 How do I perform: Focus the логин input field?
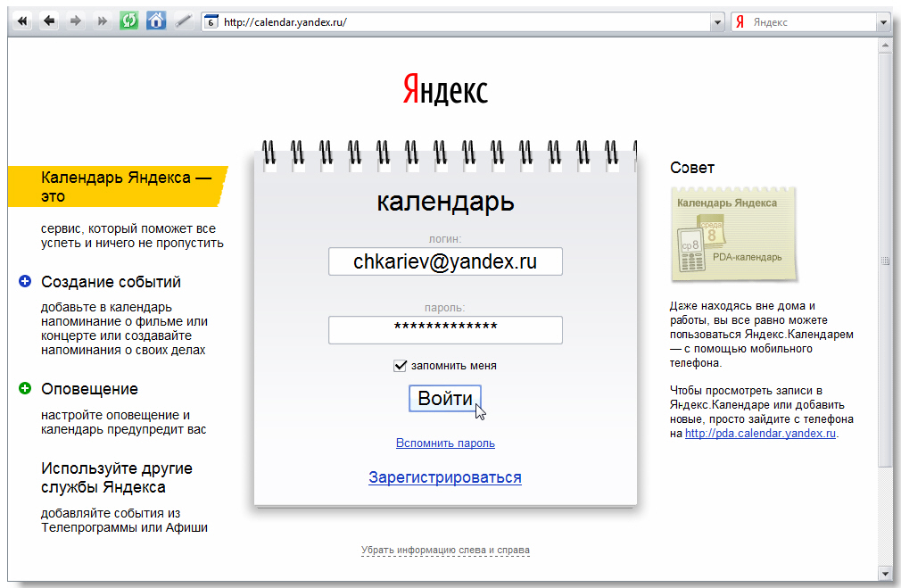[x=445, y=261]
